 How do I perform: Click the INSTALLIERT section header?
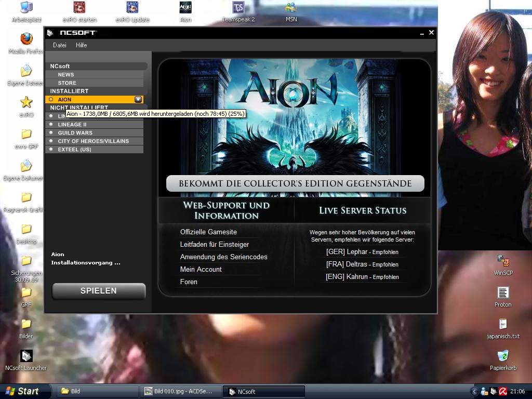[x=96, y=91]
